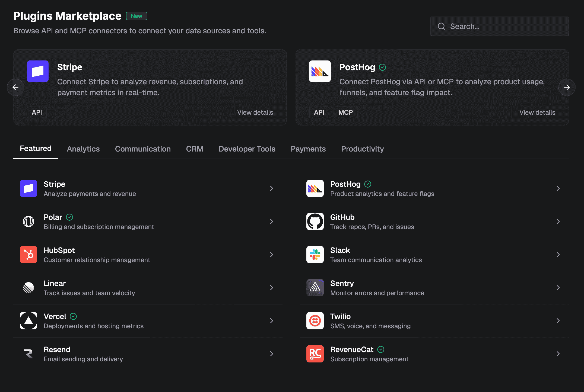The width and height of the screenshot is (584, 392).
Task: Open Stripe list row chevron
Action: (x=271, y=188)
